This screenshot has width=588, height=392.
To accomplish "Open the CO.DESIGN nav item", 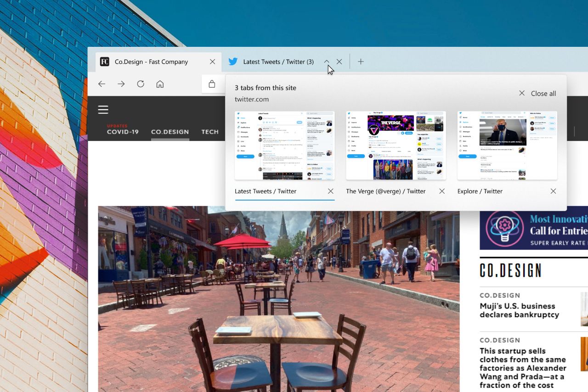I will coord(170,132).
